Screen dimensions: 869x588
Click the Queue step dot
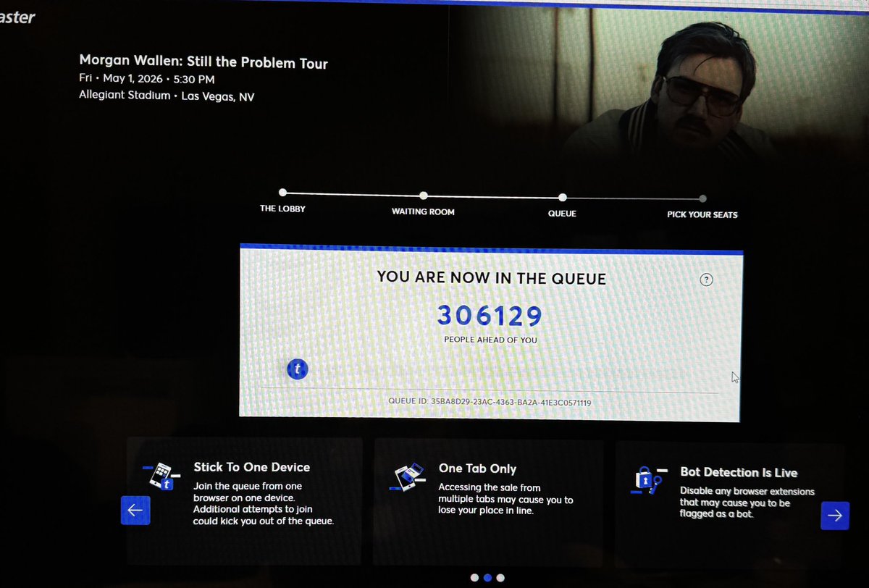[562, 197]
